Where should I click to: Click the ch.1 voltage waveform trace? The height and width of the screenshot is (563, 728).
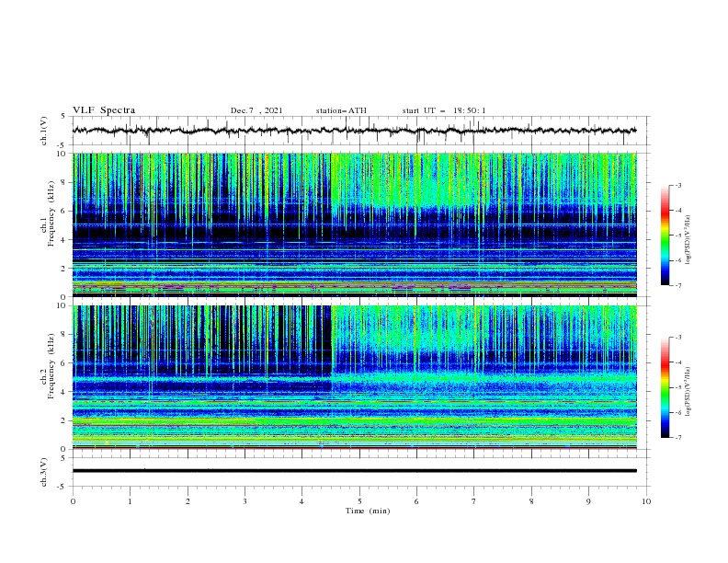pyautogui.click(x=354, y=131)
